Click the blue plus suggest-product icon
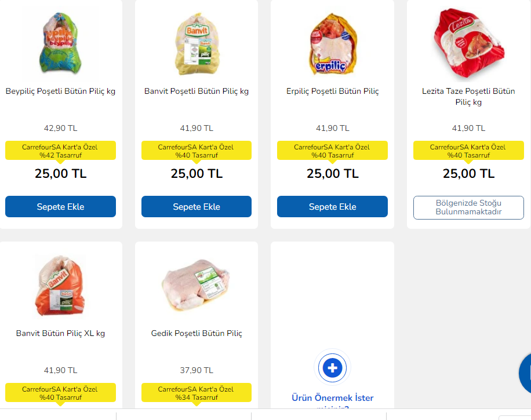Screen dimensions: 531x420 click(332, 367)
